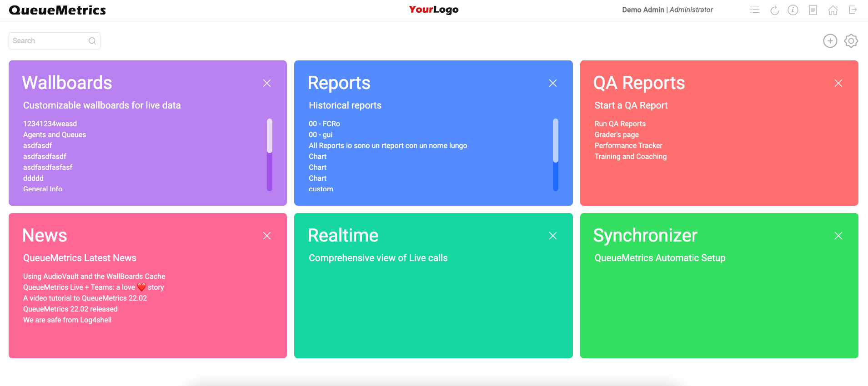Image resolution: width=868 pixels, height=386 pixels.
Task: Click 'Comprehensive view of Live calls' subtitle
Action: 378,258
